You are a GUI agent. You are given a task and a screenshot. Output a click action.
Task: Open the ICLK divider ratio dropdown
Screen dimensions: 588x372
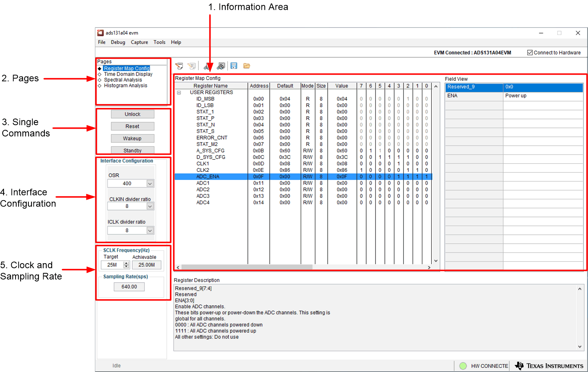(x=150, y=231)
